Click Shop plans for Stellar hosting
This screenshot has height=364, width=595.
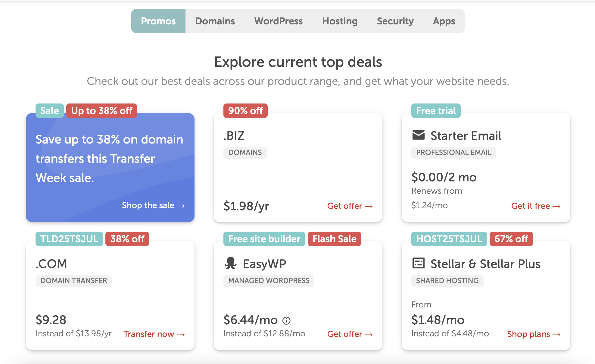point(534,334)
